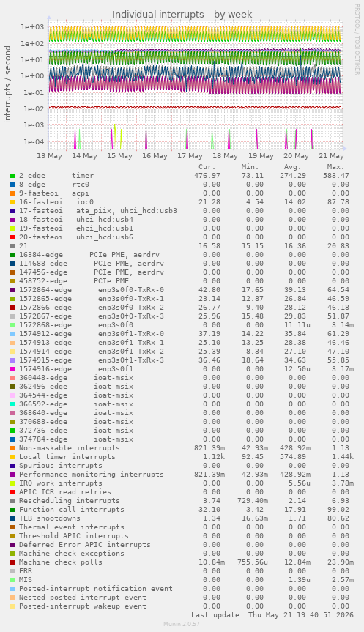Image resolution: width=364 pixels, height=632 pixels.
Task: Click the light green swatch beside MIS
Action: pos(12,579)
